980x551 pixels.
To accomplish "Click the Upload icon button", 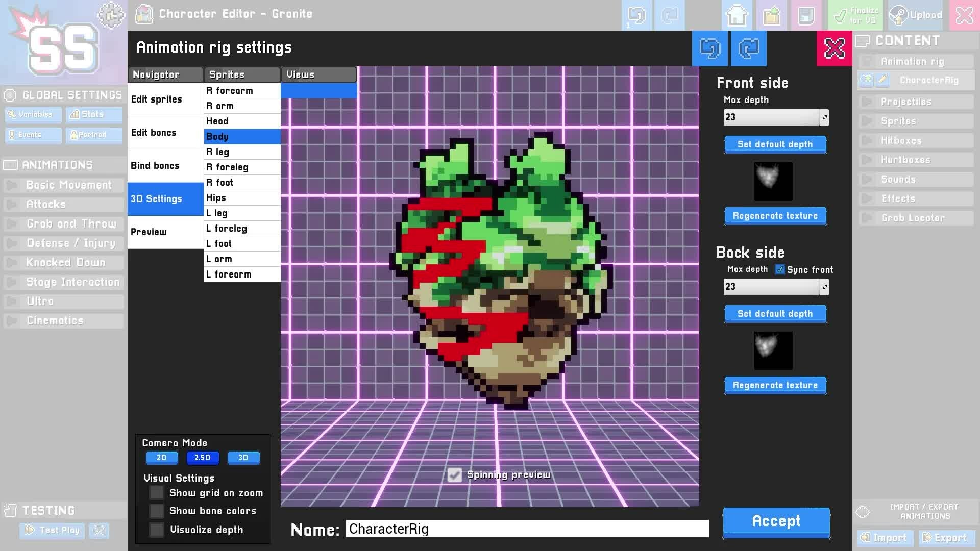I will click(x=917, y=15).
